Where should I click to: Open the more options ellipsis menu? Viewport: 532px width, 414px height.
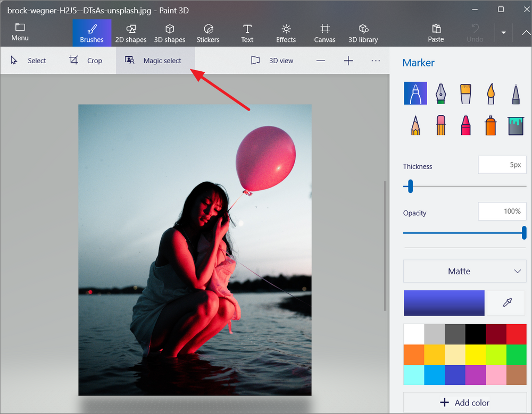coord(376,60)
